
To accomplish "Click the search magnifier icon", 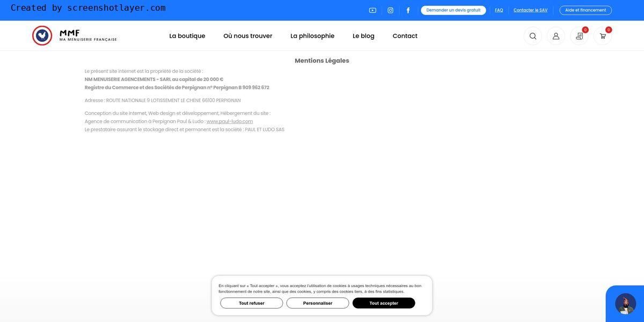I will pos(532,36).
